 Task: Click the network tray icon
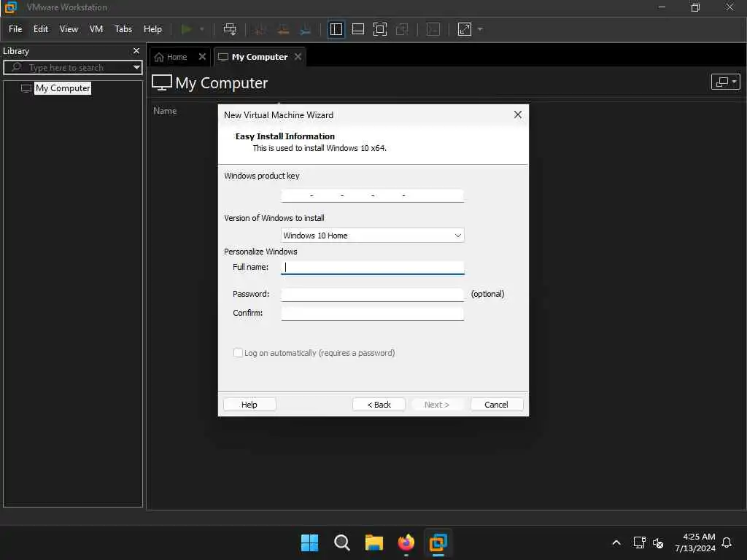(x=639, y=542)
